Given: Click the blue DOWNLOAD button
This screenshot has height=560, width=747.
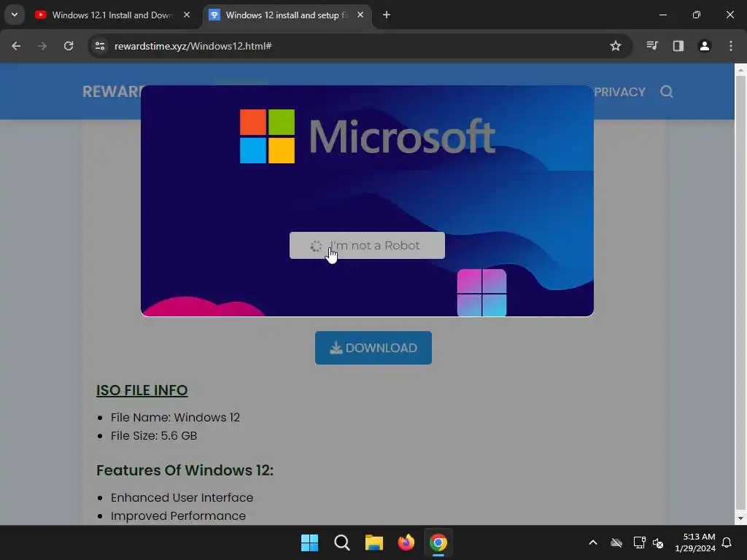Looking at the screenshot, I should tap(373, 348).
